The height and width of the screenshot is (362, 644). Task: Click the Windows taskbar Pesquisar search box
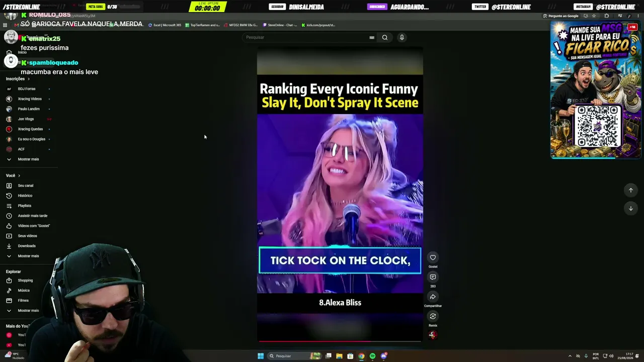(294, 356)
